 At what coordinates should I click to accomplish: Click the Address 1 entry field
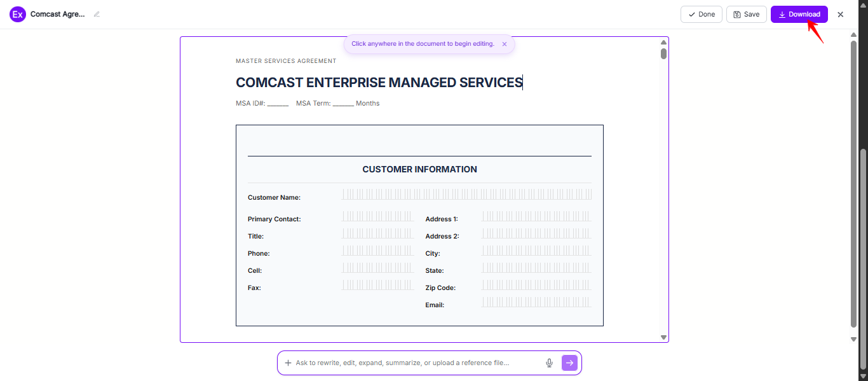(x=537, y=216)
